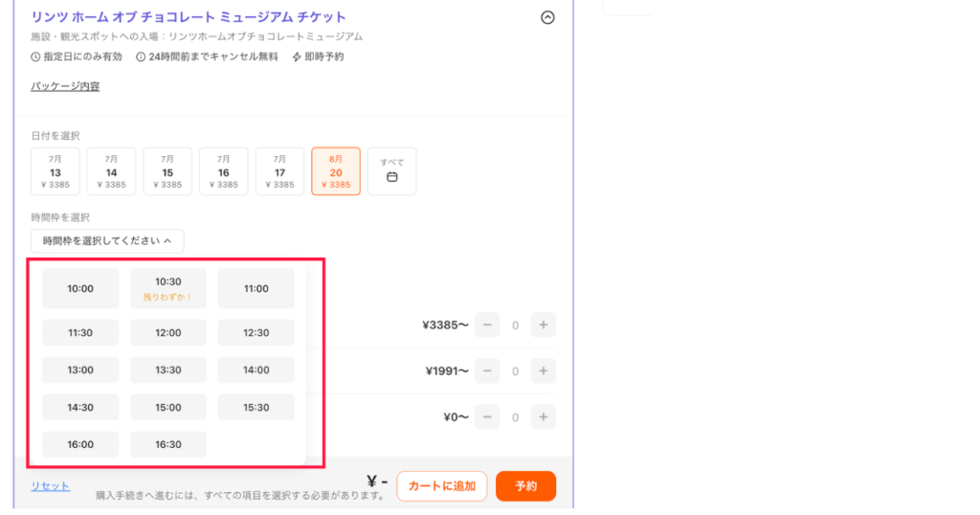Choose the 15:30 time slot
The width and height of the screenshot is (980, 515).
point(256,408)
